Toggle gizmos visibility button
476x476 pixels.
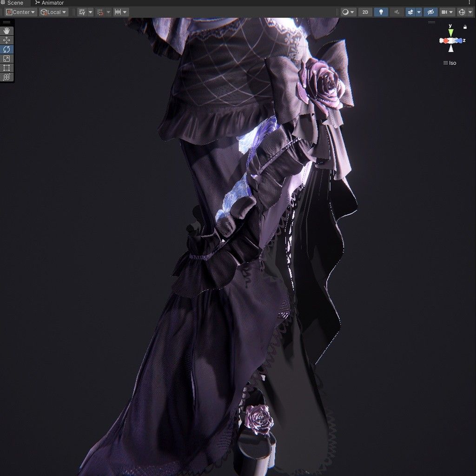[x=462, y=12]
